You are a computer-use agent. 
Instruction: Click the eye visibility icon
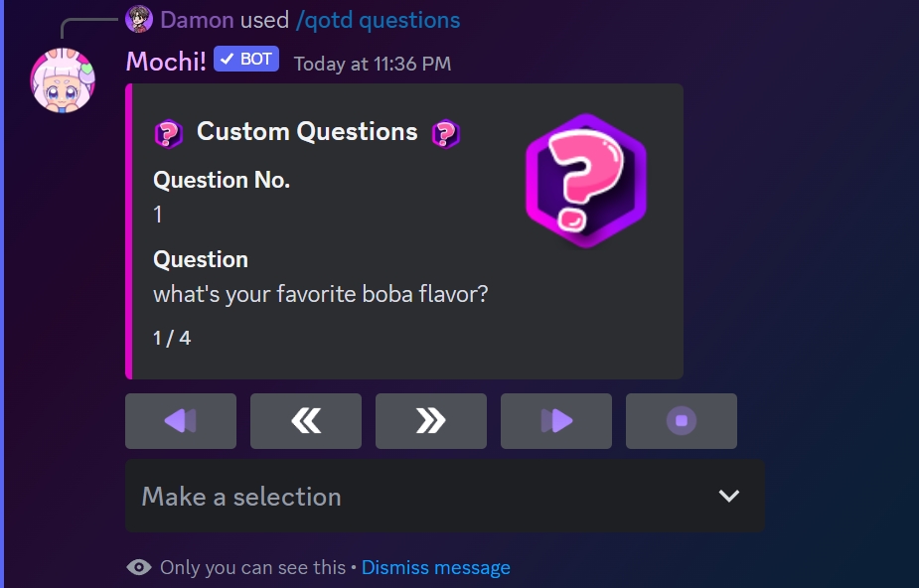click(x=139, y=567)
